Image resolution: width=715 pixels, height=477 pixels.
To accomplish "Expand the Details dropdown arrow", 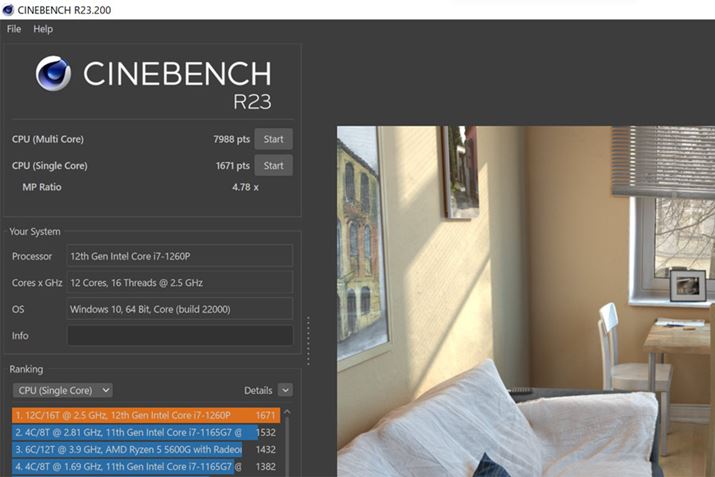I will (285, 390).
